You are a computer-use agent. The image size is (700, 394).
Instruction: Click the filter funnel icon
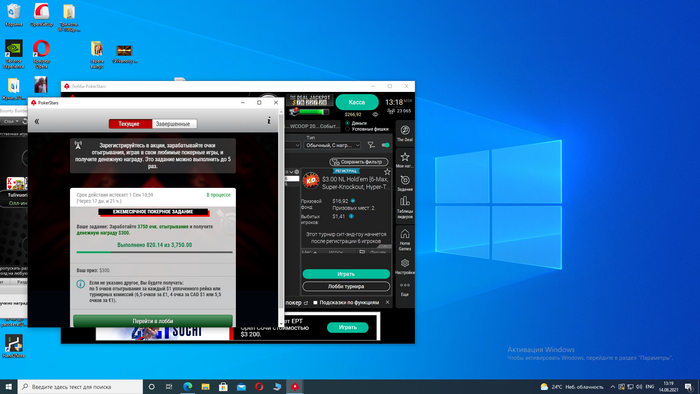pyautogui.click(x=371, y=145)
